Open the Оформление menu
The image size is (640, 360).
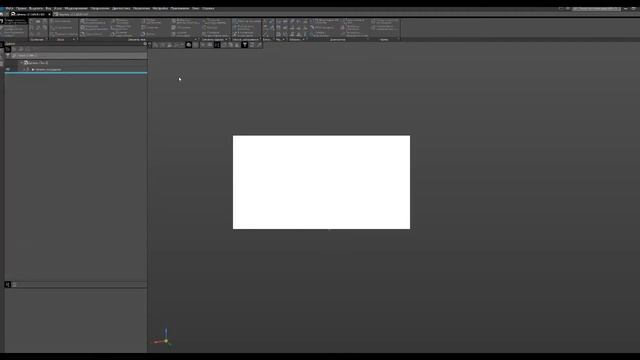point(100,8)
